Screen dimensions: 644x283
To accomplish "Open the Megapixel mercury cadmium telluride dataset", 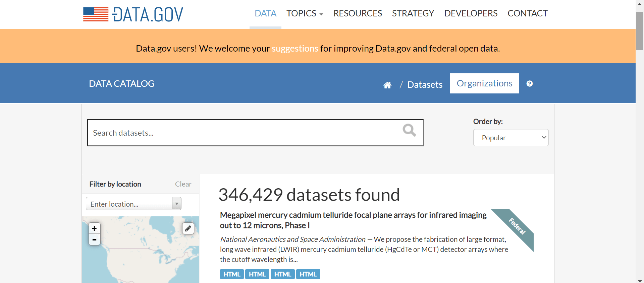I will 353,220.
